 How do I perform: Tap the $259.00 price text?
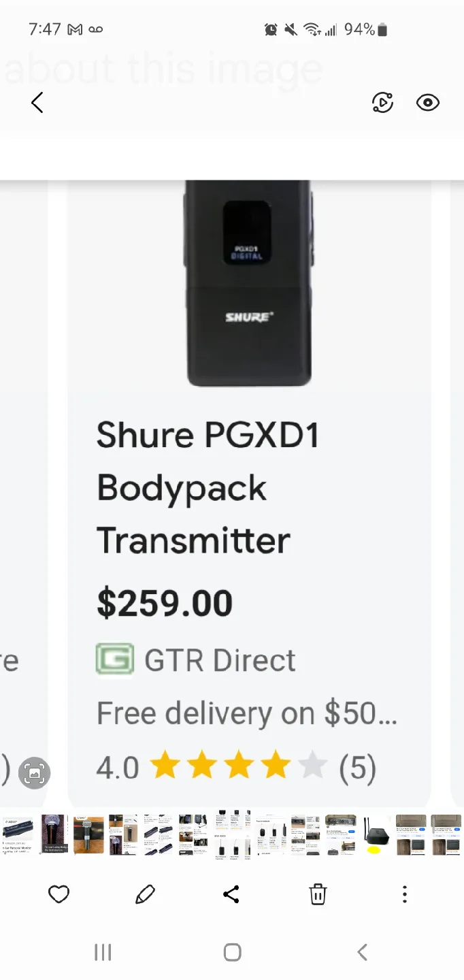click(165, 603)
